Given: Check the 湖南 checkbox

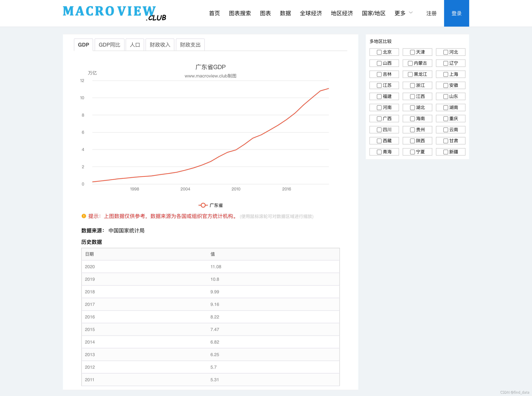Looking at the screenshot, I should click(x=445, y=108).
